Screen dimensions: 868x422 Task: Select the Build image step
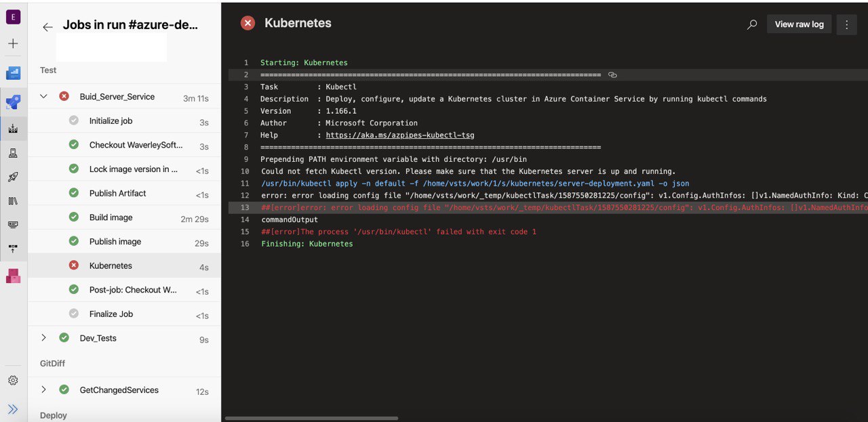(x=124, y=217)
